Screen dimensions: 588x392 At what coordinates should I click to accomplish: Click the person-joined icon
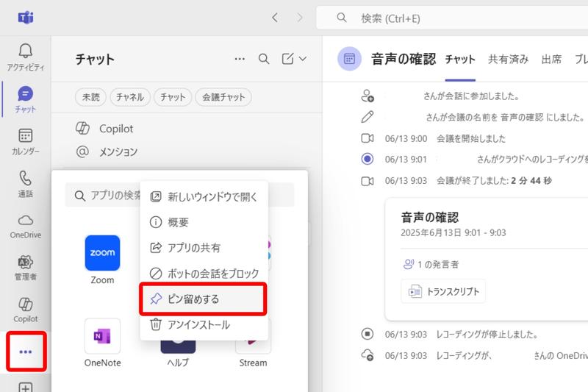pos(367,96)
